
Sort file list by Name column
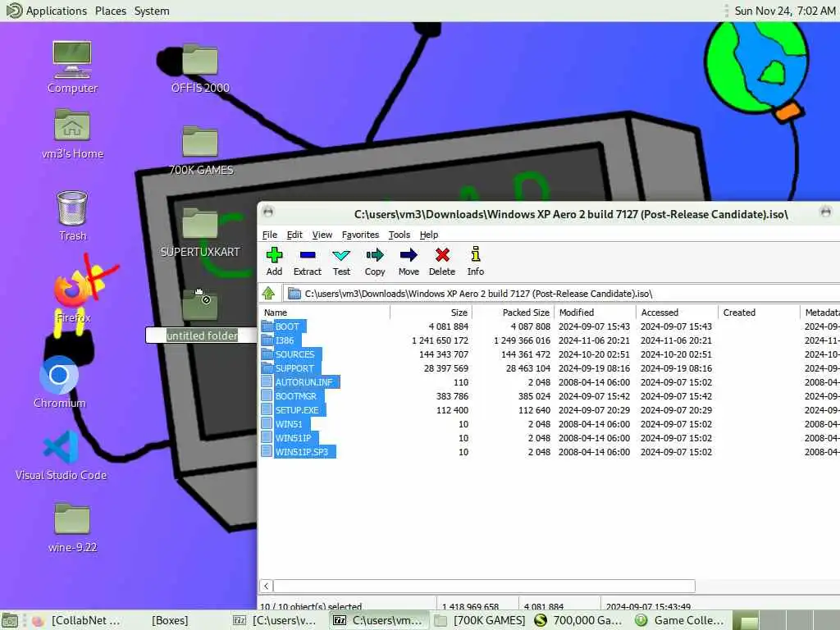tap(325, 313)
